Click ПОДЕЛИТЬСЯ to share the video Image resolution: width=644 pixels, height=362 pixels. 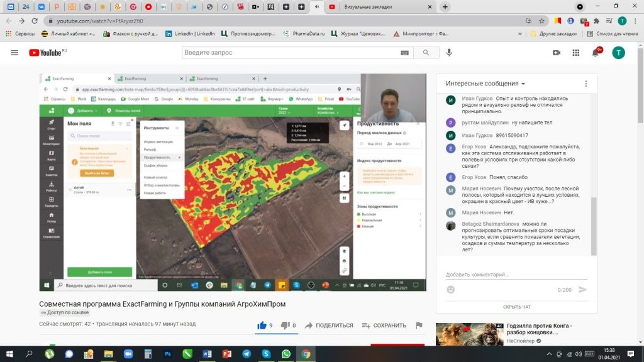click(x=329, y=325)
